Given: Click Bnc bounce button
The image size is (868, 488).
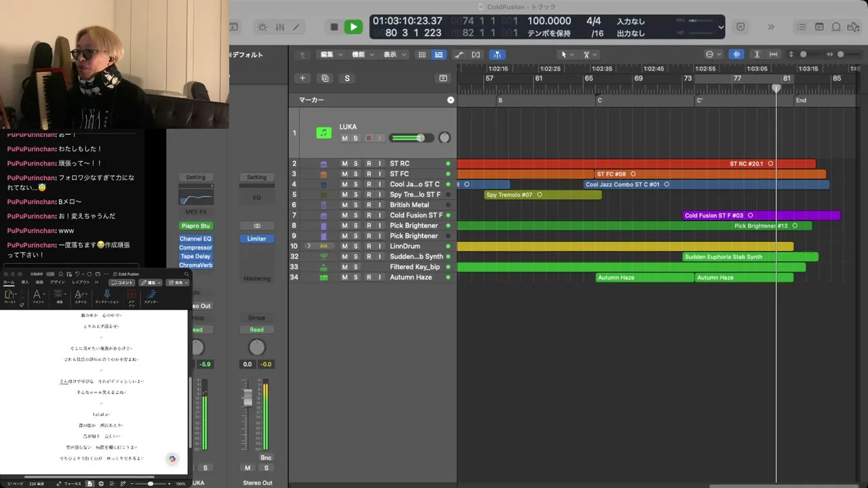Looking at the screenshot, I should 266,457.
